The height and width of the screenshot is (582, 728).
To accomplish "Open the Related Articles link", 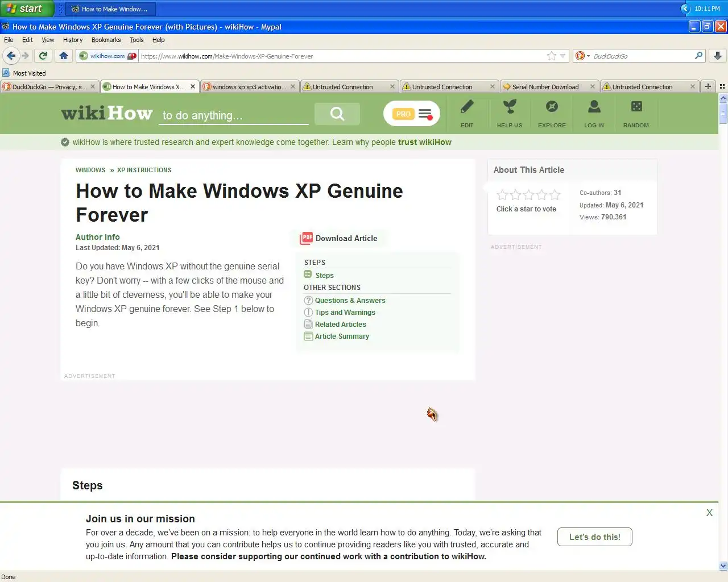I will click(x=340, y=324).
